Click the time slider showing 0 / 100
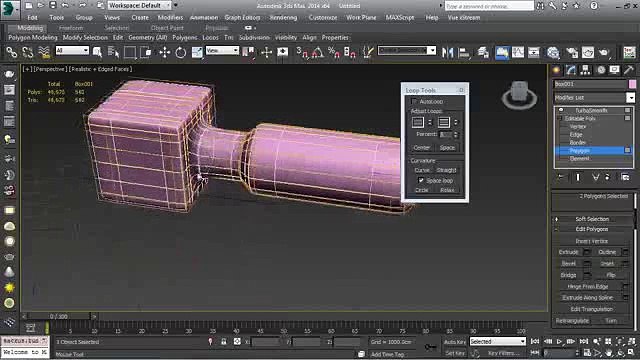The image size is (640, 360). [59, 316]
